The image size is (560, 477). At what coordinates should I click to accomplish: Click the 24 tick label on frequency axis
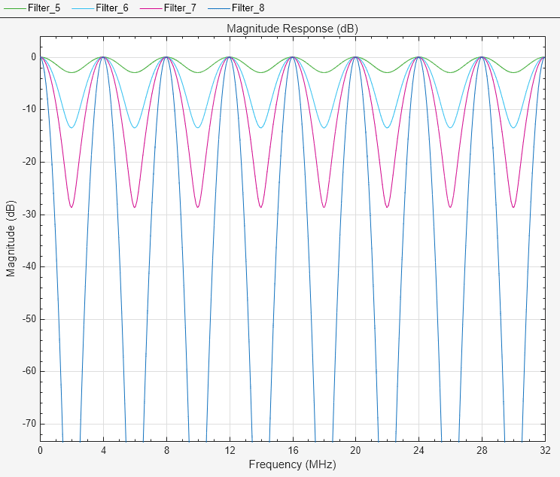tap(419, 451)
